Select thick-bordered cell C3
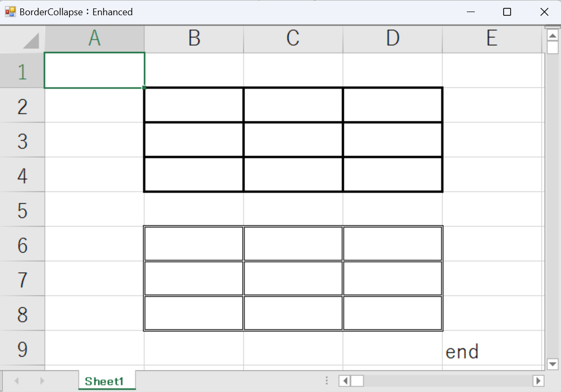The image size is (561, 392). tap(293, 139)
